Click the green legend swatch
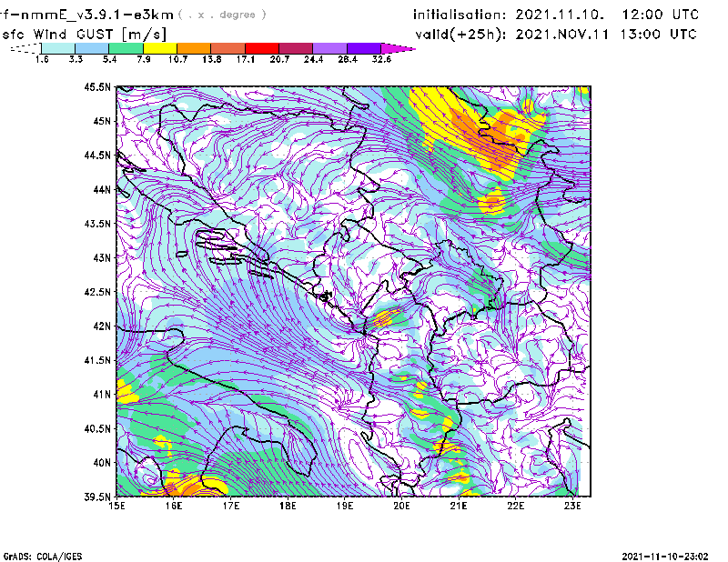 [x=126, y=48]
